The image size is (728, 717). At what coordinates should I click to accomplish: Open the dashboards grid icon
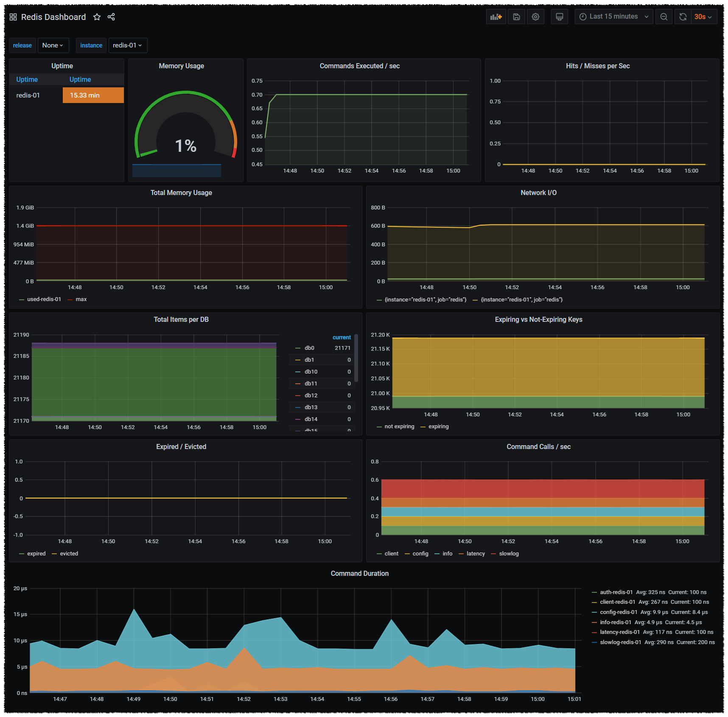tap(13, 17)
